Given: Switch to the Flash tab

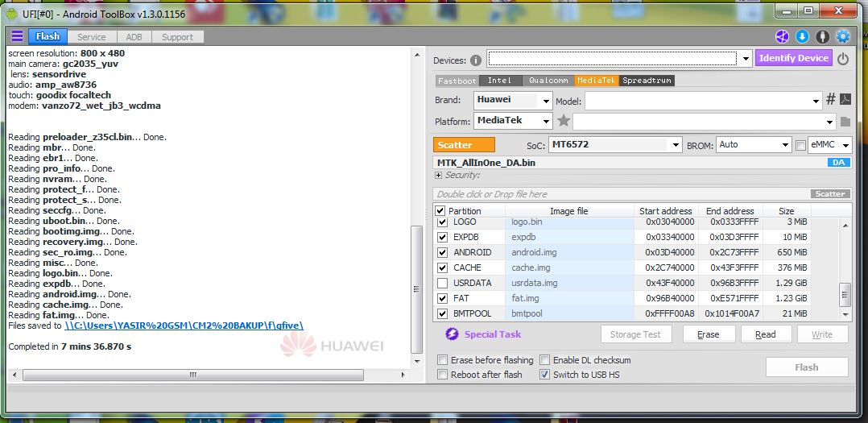Looking at the screenshot, I should click(48, 36).
